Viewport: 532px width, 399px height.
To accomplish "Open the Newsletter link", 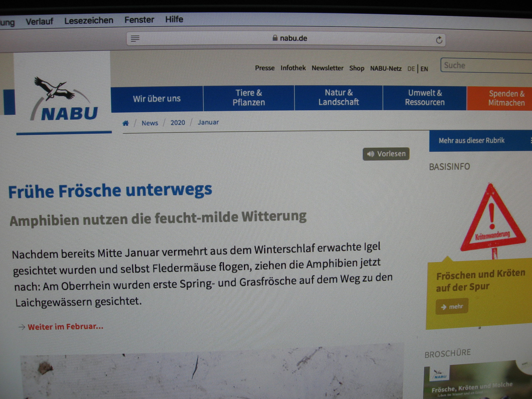I will [327, 68].
